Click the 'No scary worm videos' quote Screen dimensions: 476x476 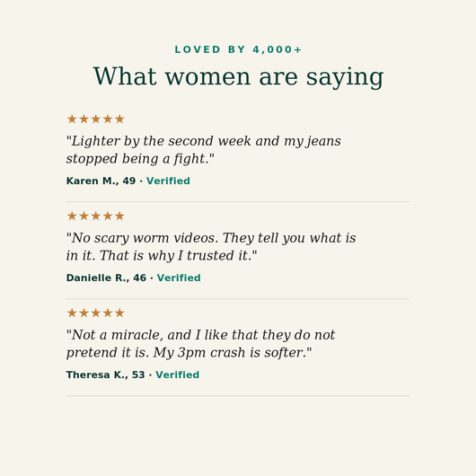(x=211, y=246)
